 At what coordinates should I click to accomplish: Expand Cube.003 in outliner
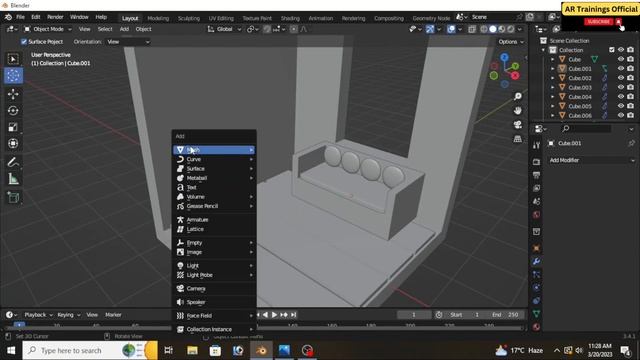(x=553, y=87)
